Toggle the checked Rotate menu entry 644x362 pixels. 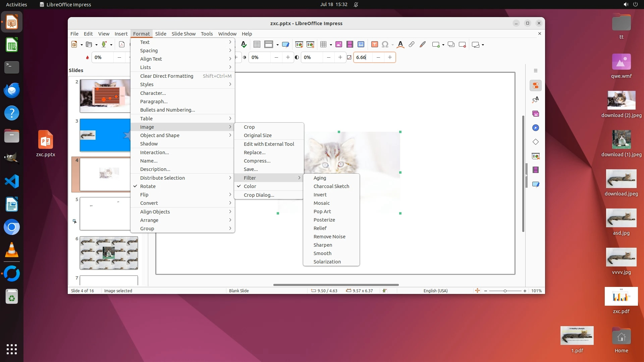(x=148, y=186)
